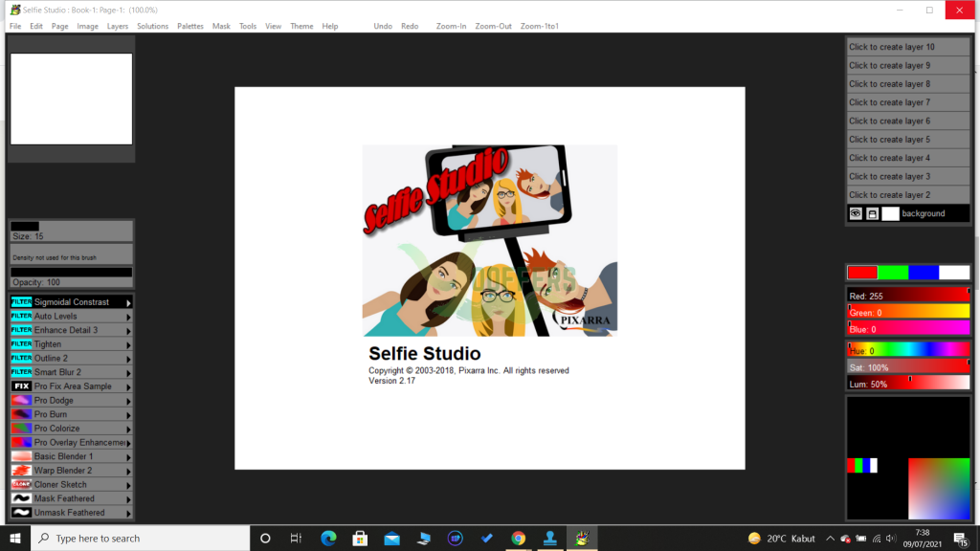Expand the Cloner Sketch brush arrow
Viewport: 980px width, 551px height.
point(129,485)
